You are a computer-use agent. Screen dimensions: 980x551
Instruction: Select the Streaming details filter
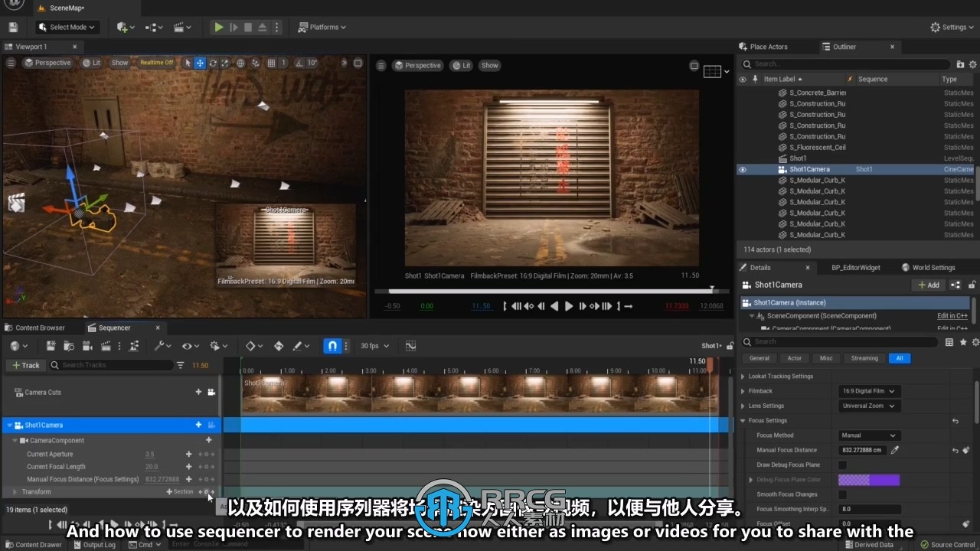point(864,358)
